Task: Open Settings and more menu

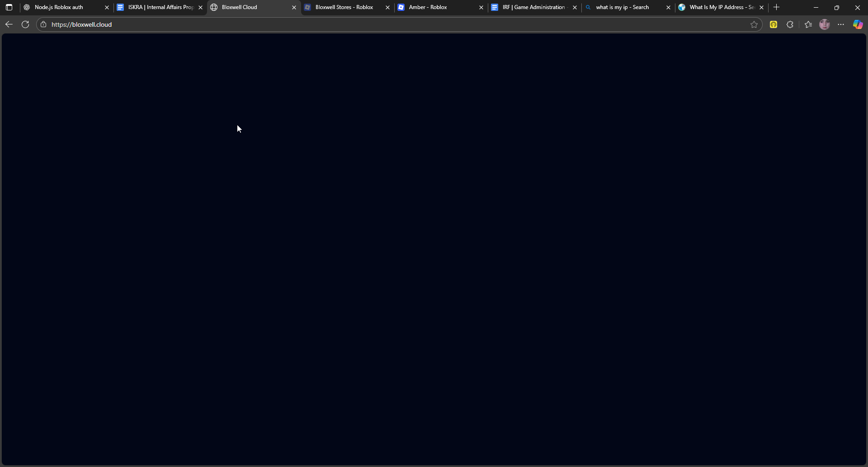Action: pyautogui.click(x=841, y=24)
